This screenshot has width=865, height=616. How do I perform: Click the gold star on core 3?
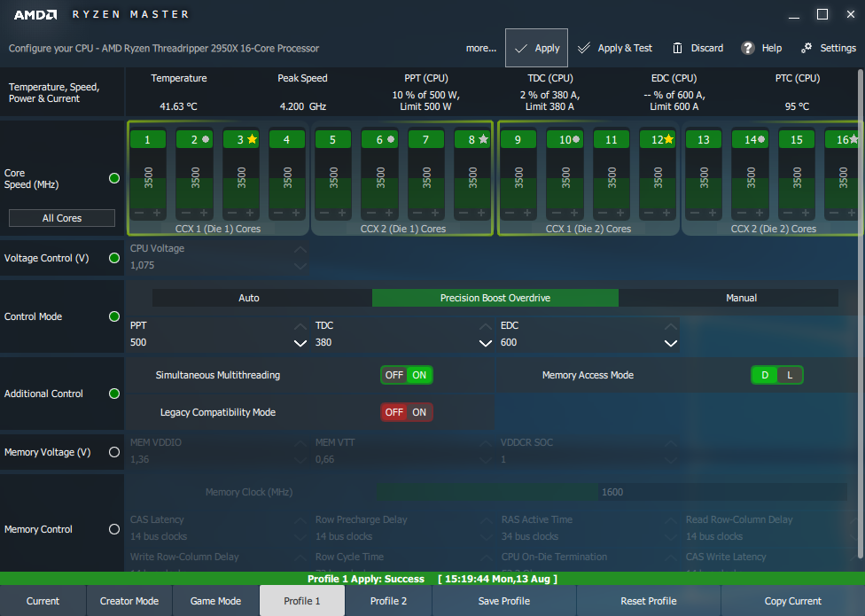coord(252,139)
